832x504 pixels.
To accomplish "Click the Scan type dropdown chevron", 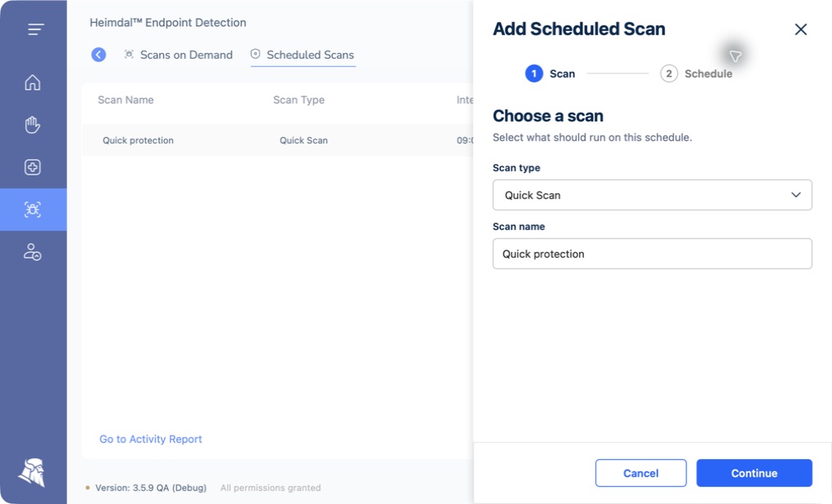I will tap(796, 195).
